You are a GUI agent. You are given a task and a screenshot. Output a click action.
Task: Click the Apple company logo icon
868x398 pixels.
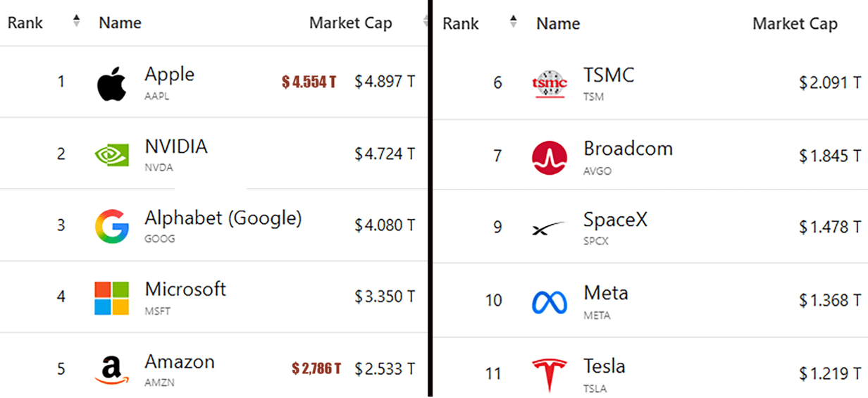[x=111, y=84]
